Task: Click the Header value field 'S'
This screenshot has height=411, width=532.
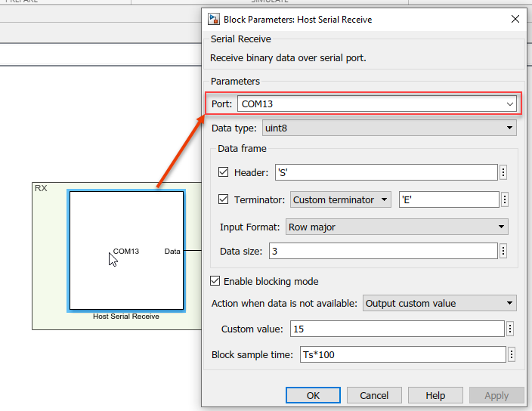Action: pos(386,172)
